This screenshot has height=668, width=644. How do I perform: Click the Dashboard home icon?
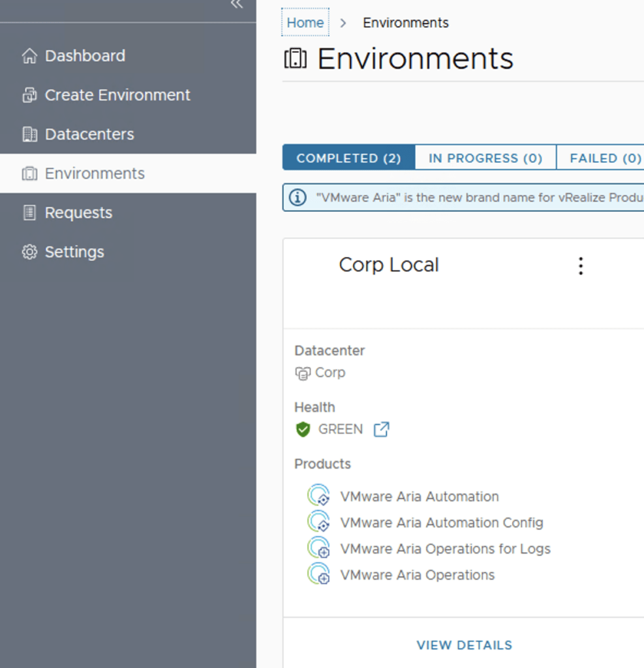29,56
